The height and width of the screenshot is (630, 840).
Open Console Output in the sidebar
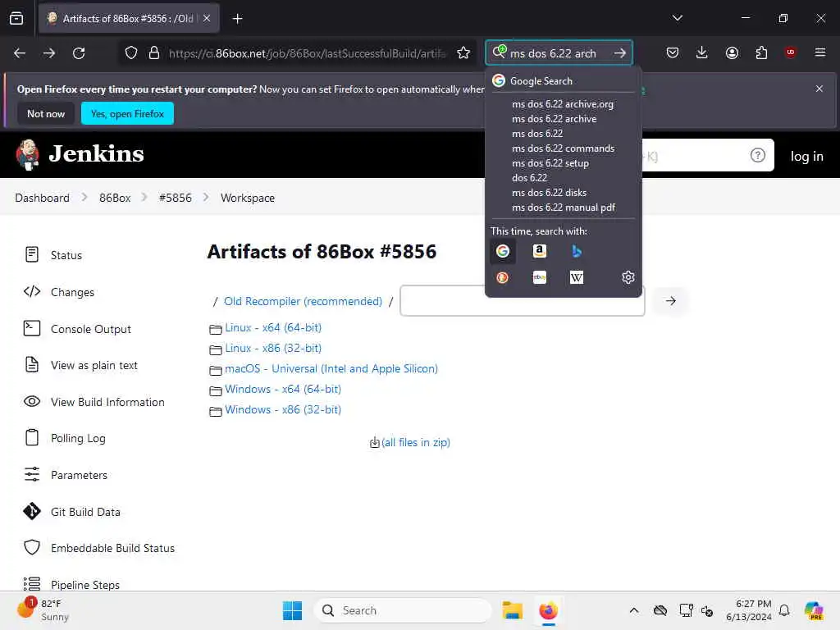[x=78, y=329]
